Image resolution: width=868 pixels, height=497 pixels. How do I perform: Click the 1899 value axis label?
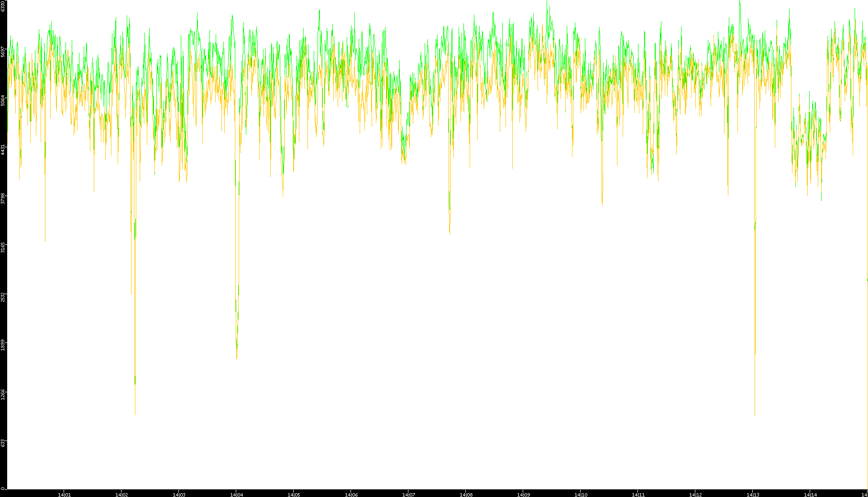(x=3, y=345)
